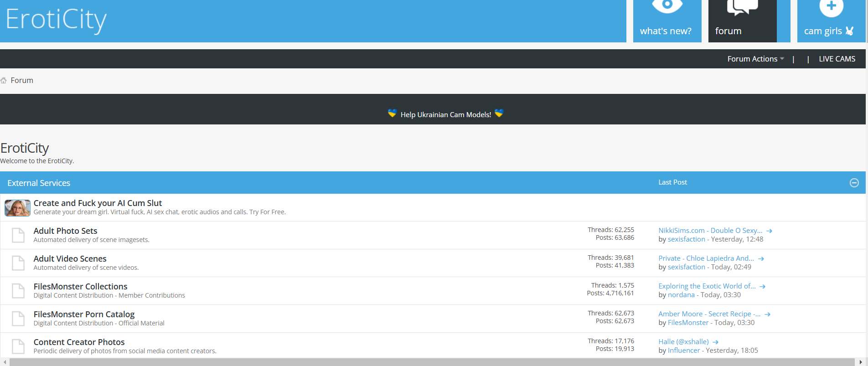Click the FilesMonster Collections page icon
This screenshot has width=868, height=366.
(x=18, y=291)
